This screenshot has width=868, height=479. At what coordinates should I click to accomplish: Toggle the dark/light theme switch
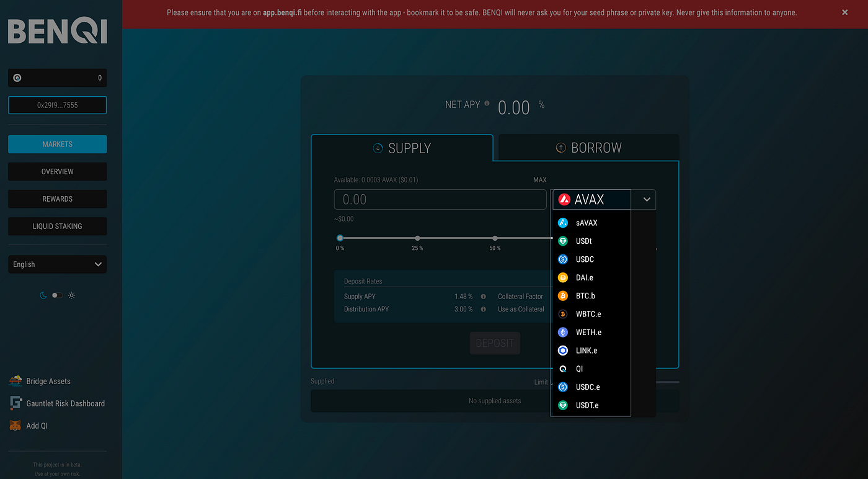coord(57,295)
